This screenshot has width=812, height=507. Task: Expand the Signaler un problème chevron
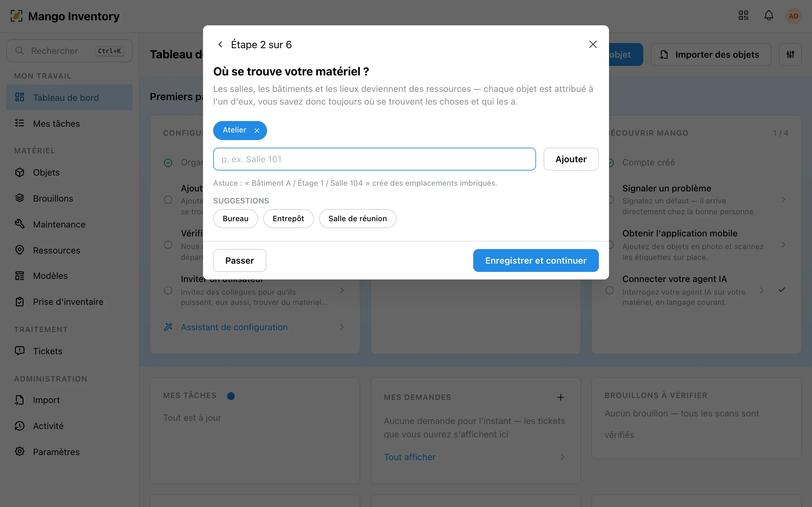(783, 200)
